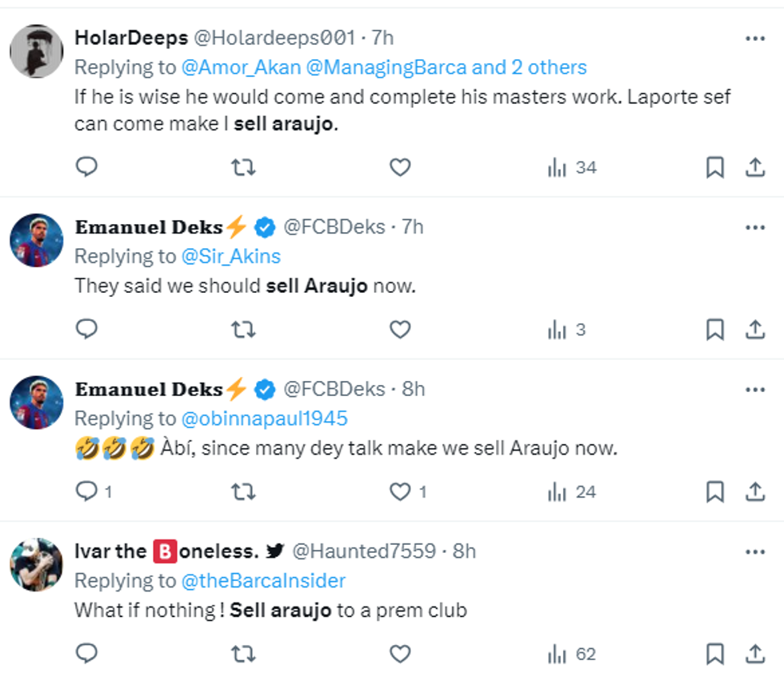Retweet the 'They said we should sell' tweet

point(243,329)
